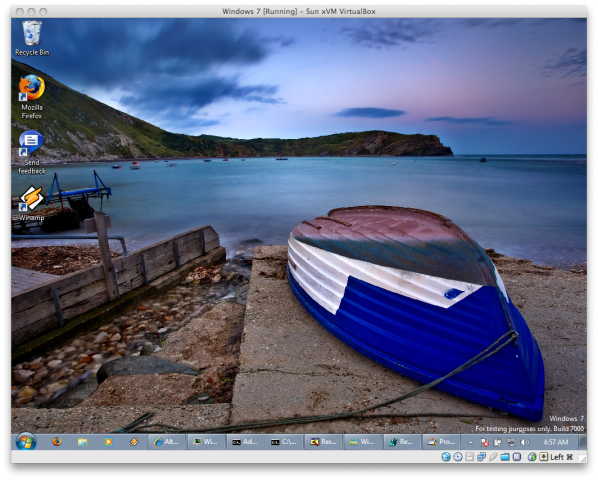Viewport: 598px width, 480px height.
Task: Open the Action Center flag icon
Action: [x=484, y=442]
